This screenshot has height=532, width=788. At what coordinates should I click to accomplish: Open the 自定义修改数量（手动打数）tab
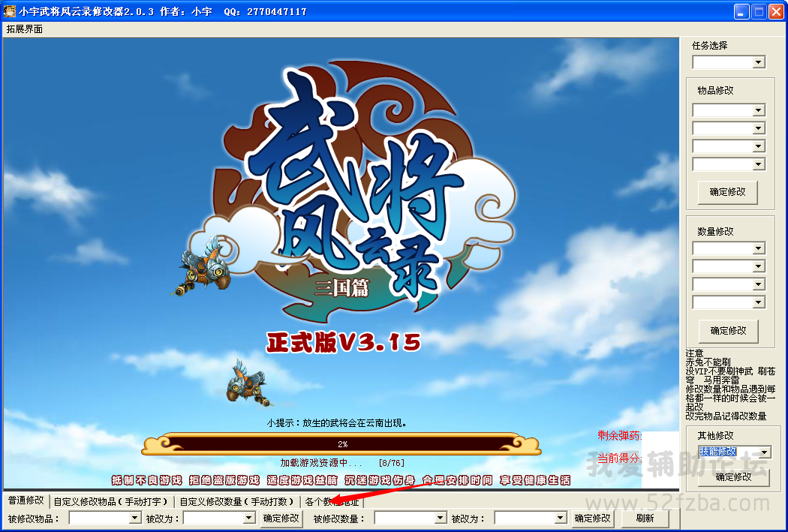tap(236, 501)
